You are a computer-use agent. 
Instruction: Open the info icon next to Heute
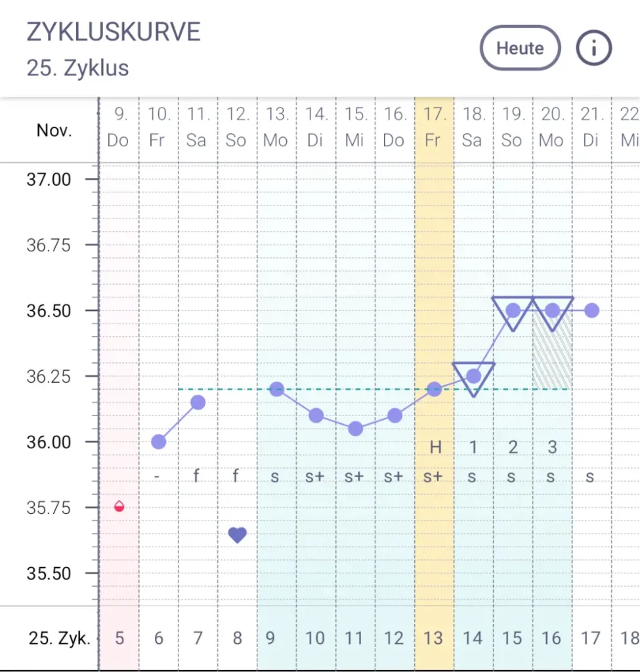pos(594,48)
